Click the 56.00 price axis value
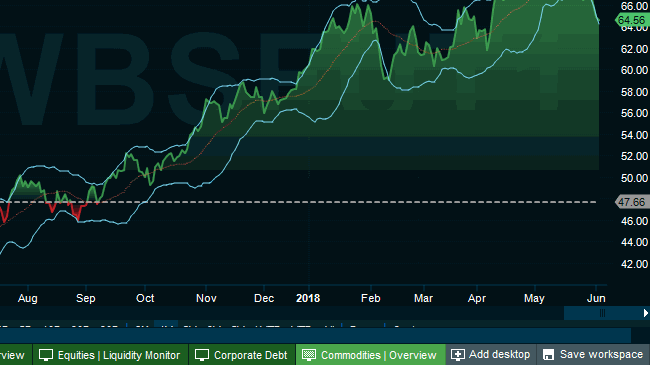650x365 pixels. click(x=634, y=113)
